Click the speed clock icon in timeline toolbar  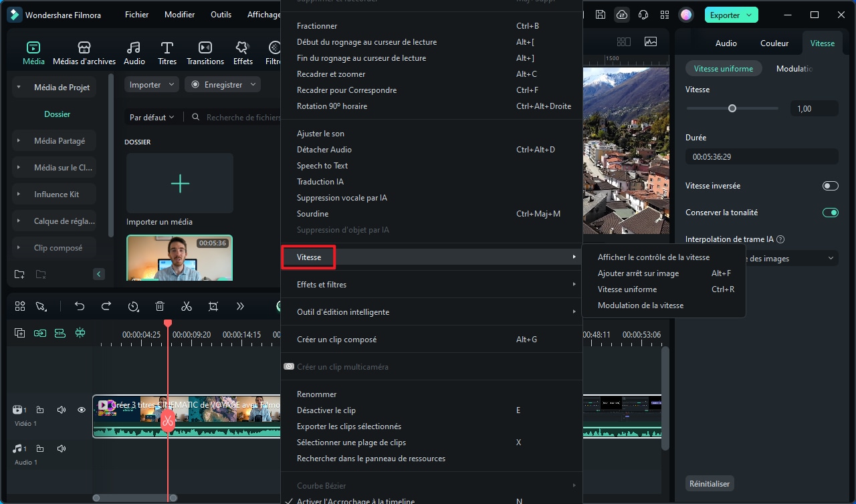point(133,306)
